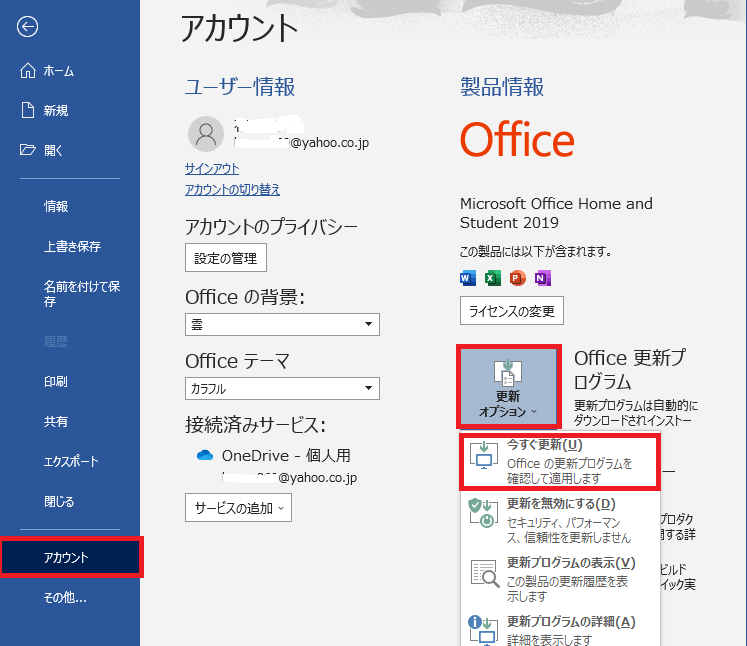747x646 pixels.
Task: Choose 今すぐ更新(U) menu entry
Action: [x=560, y=461]
